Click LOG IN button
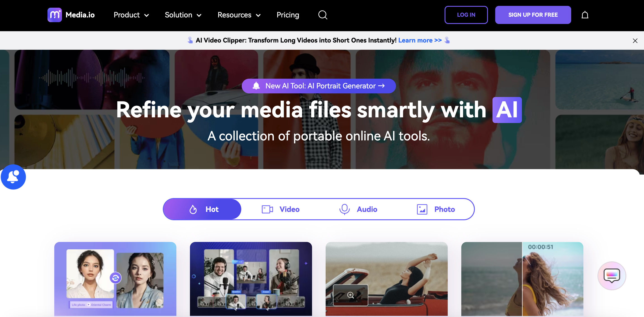This screenshot has width=644, height=317. click(466, 15)
